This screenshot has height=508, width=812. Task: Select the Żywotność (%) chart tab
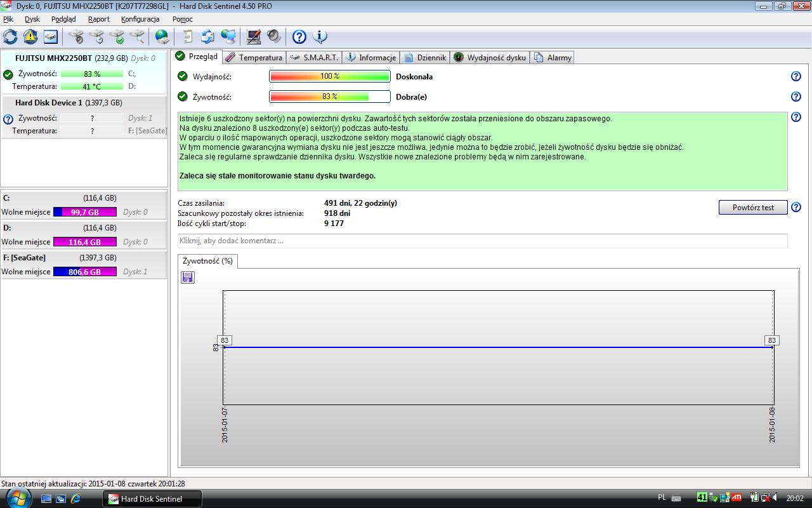pyautogui.click(x=207, y=261)
